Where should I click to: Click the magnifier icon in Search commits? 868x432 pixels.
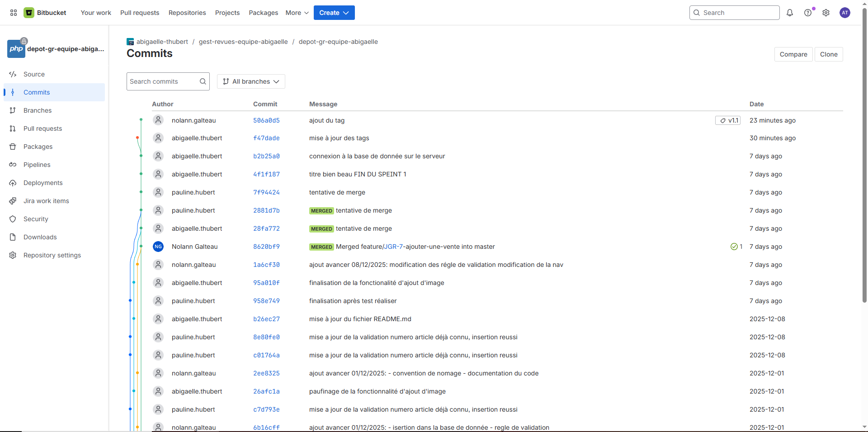click(203, 81)
